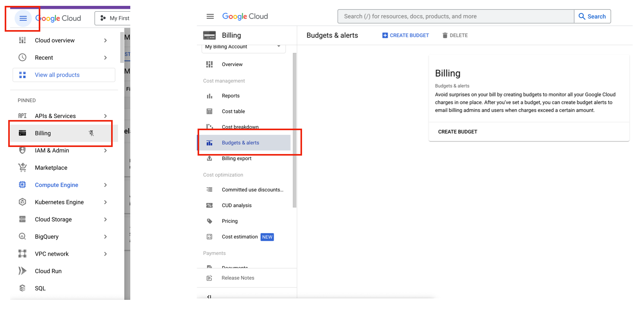Click the Marketplace cart icon
Image resolution: width=644 pixels, height=319 pixels.
[x=23, y=167]
